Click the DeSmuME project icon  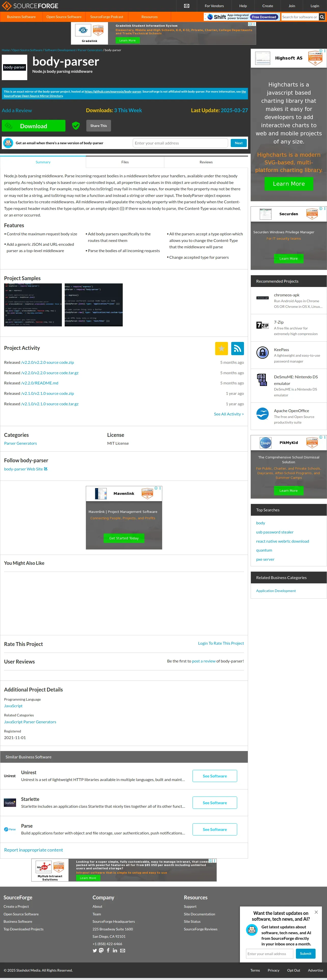(262, 380)
